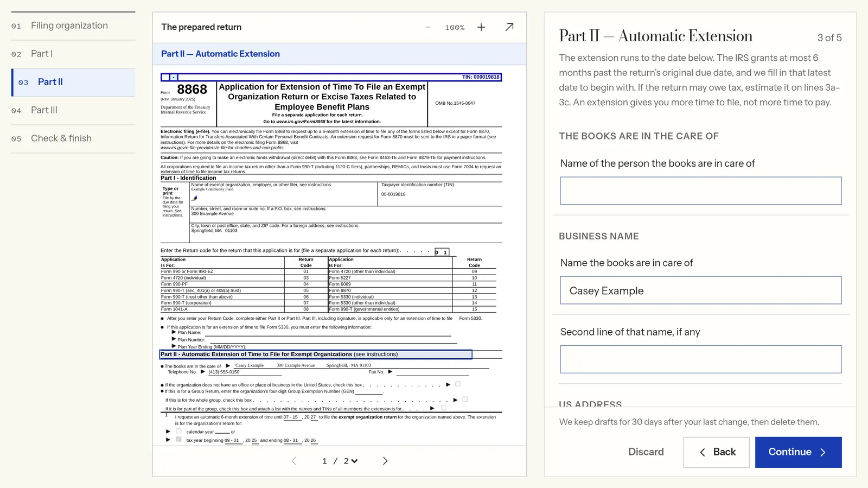Screen dimensions: 868x488
Task: Check the part of the group checkbox
Action: click(x=444, y=407)
